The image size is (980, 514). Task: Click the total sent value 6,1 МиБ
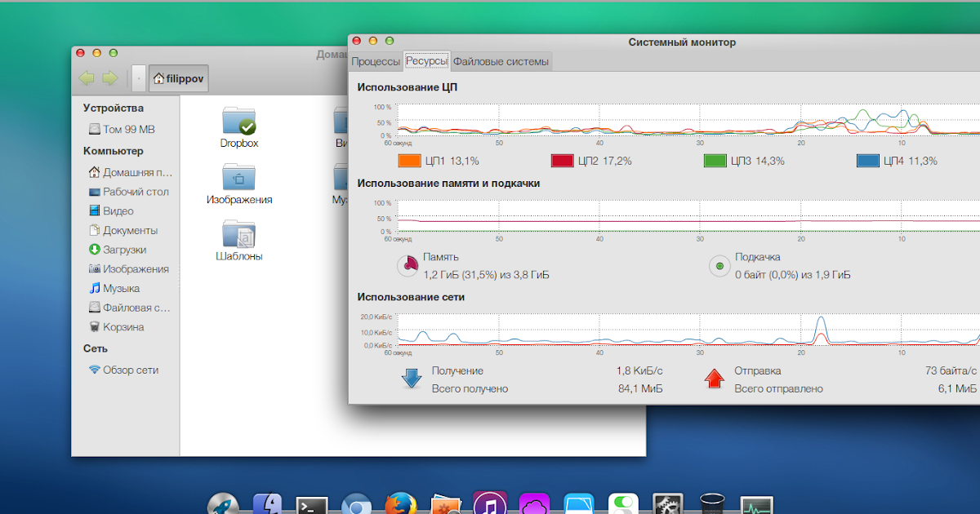[x=957, y=388]
